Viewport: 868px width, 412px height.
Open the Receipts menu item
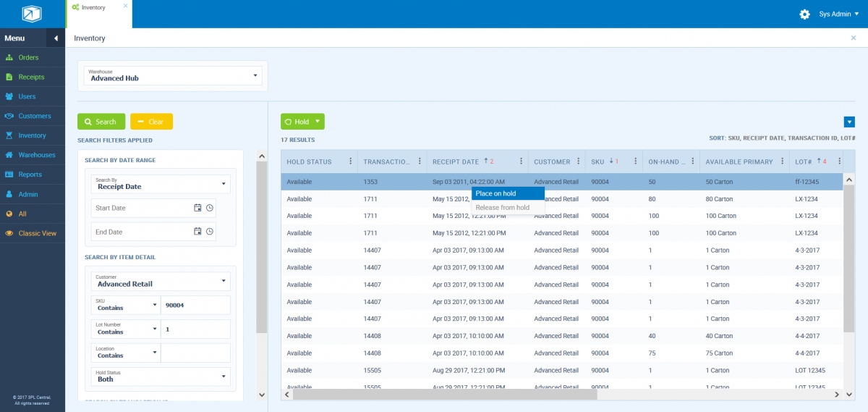pos(31,77)
